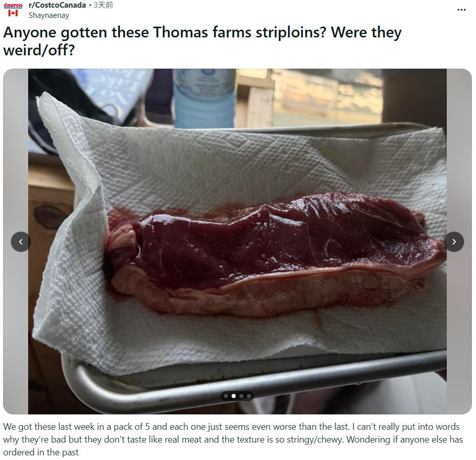The image size is (476, 460).
Task: Advance to the next gallery photo
Action: click(454, 242)
